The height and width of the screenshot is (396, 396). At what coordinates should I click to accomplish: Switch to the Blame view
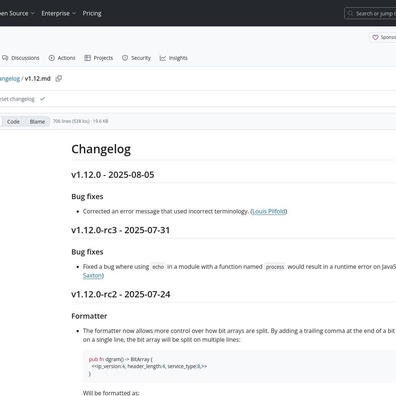(x=37, y=122)
